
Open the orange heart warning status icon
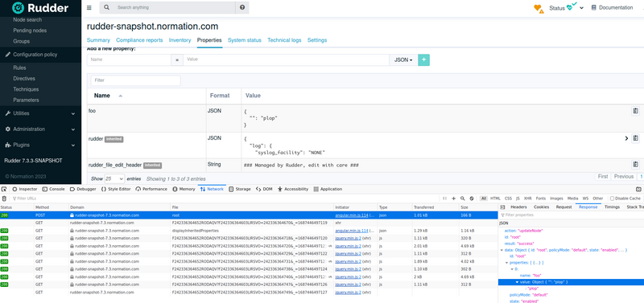(x=539, y=8)
